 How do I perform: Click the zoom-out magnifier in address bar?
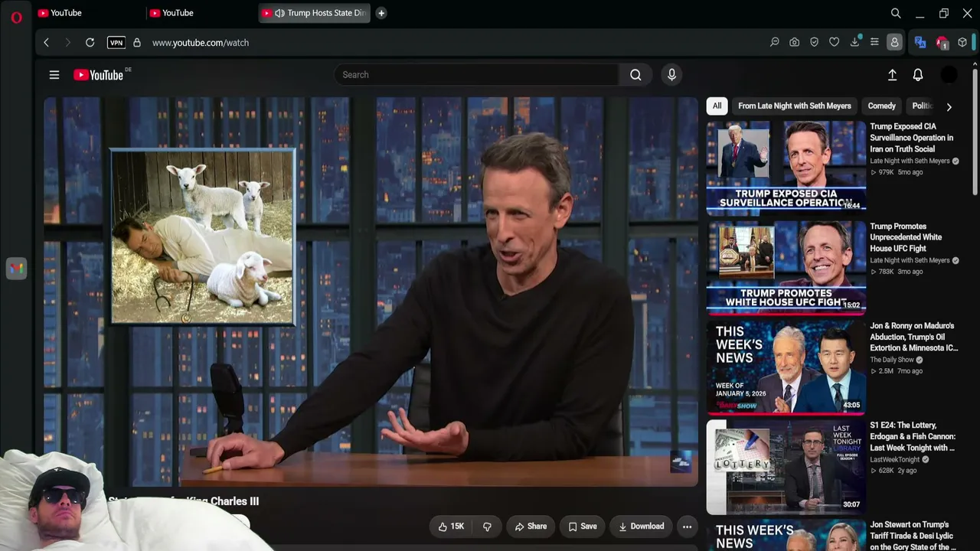775,43
